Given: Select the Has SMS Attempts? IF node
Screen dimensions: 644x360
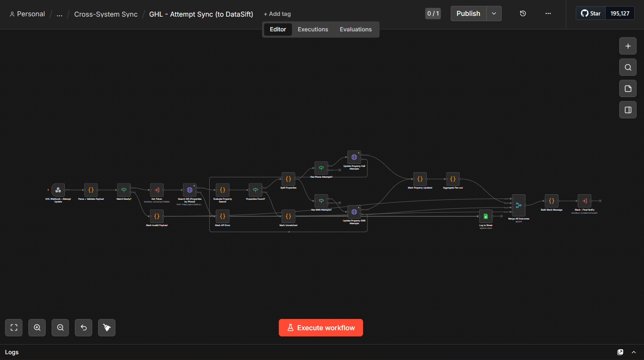Looking at the screenshot, I should (322, 201).
